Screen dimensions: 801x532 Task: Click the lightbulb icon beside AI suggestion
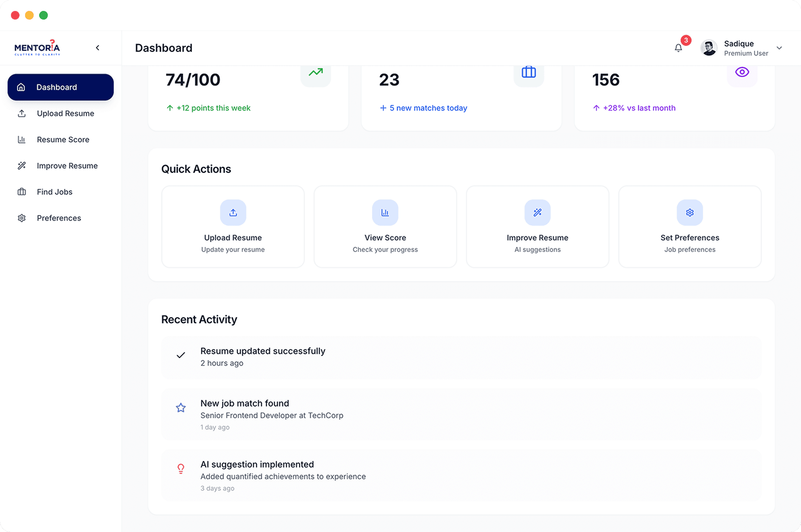pyautogui.click(x=181, y=469)
